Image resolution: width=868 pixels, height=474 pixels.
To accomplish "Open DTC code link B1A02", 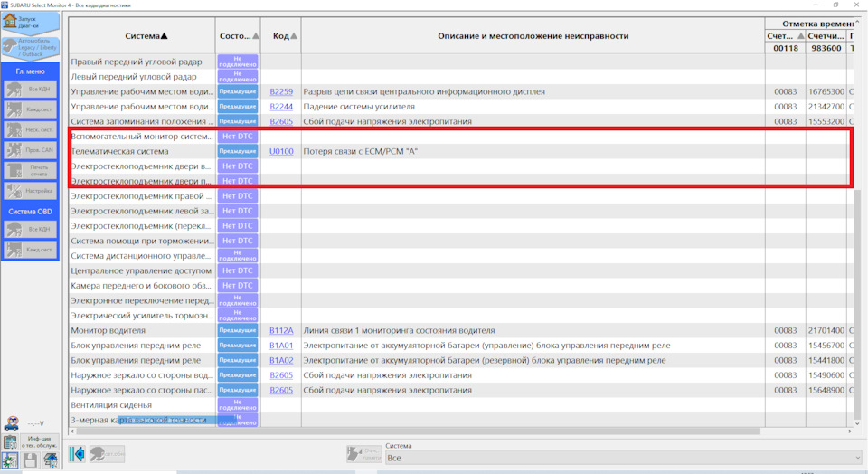I will pos(281,361).
